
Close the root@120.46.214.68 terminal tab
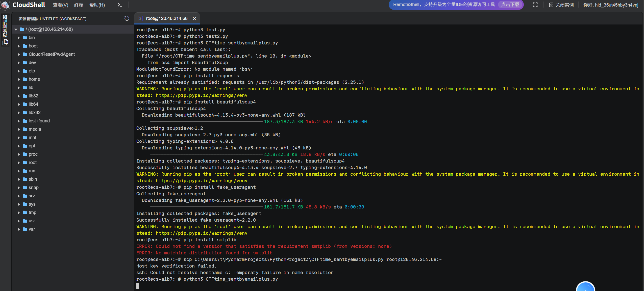tap(194, 18)
